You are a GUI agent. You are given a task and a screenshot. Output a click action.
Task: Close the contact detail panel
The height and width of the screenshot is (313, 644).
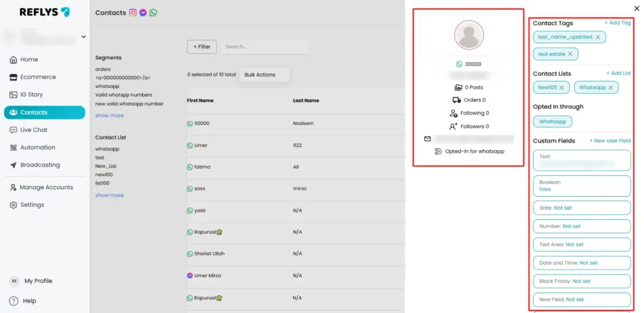click(631, 8)
